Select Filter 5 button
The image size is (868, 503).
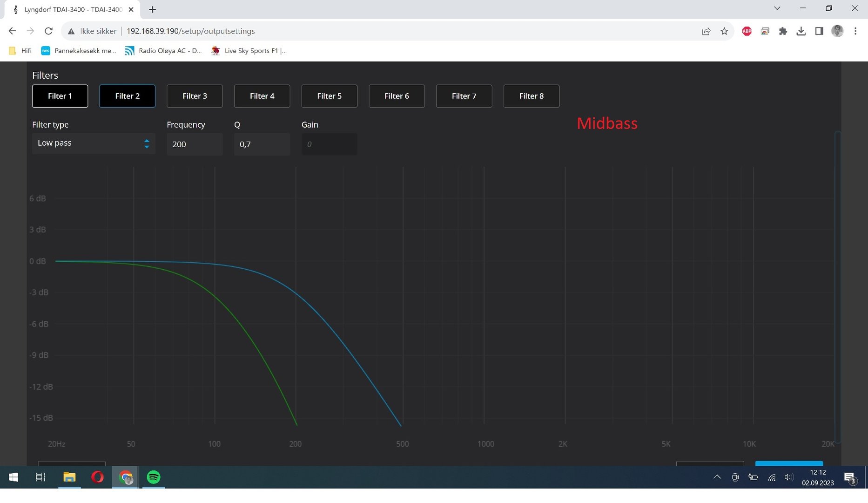330,96
